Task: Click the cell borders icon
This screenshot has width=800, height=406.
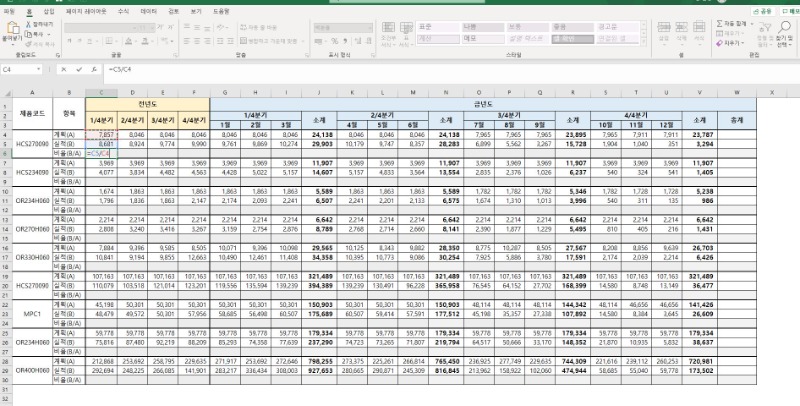Action: (109, 41)
